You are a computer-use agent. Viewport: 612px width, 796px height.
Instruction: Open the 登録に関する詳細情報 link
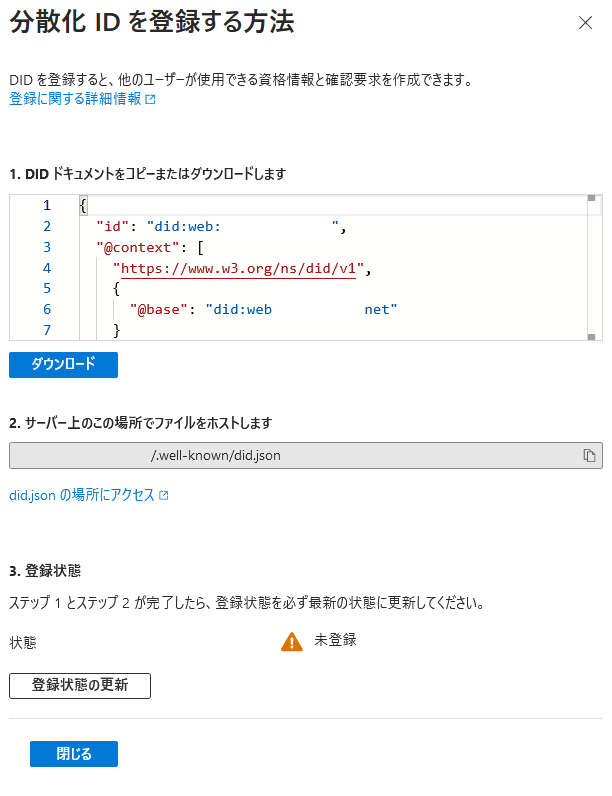pyautogui.click(x=74, y=99)
